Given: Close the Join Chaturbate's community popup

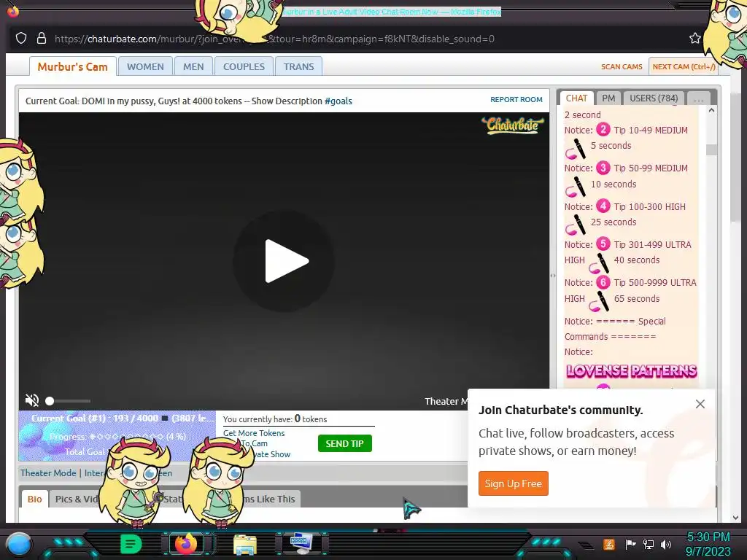Looking at the screenshot, I should tap(700, 404).
